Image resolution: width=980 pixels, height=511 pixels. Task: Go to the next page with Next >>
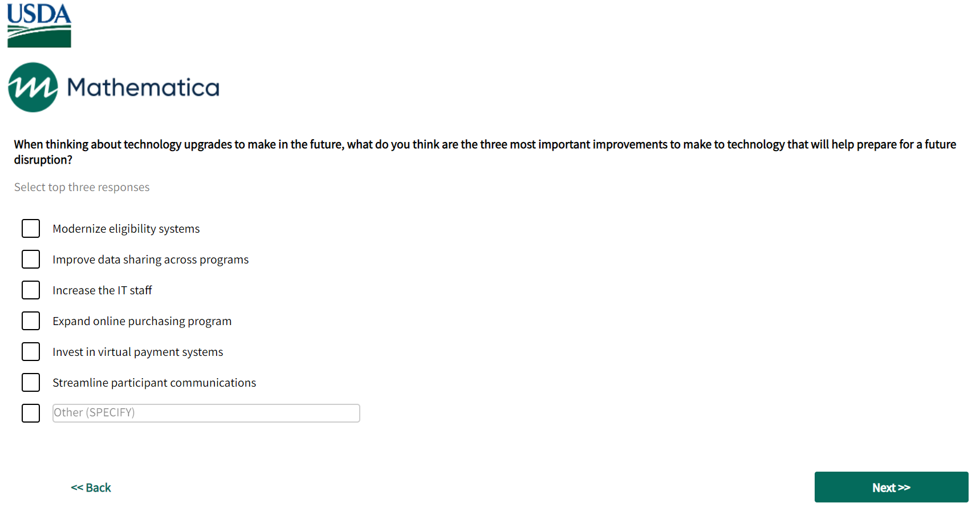pos(891,488)
